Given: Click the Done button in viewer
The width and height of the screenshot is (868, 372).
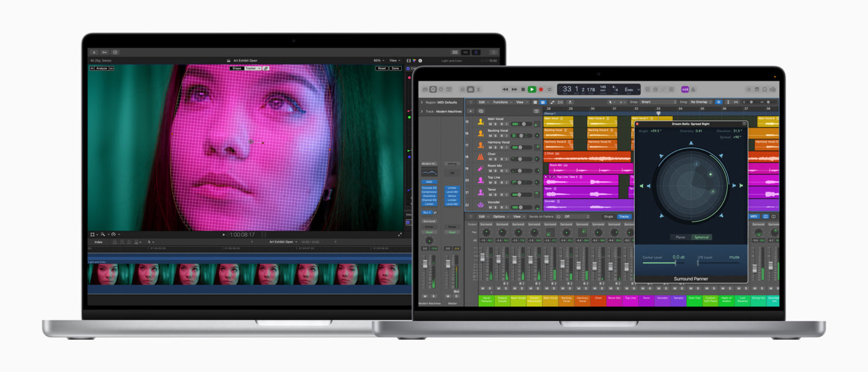Looking at the screenshot, I should tap(396, 68).
